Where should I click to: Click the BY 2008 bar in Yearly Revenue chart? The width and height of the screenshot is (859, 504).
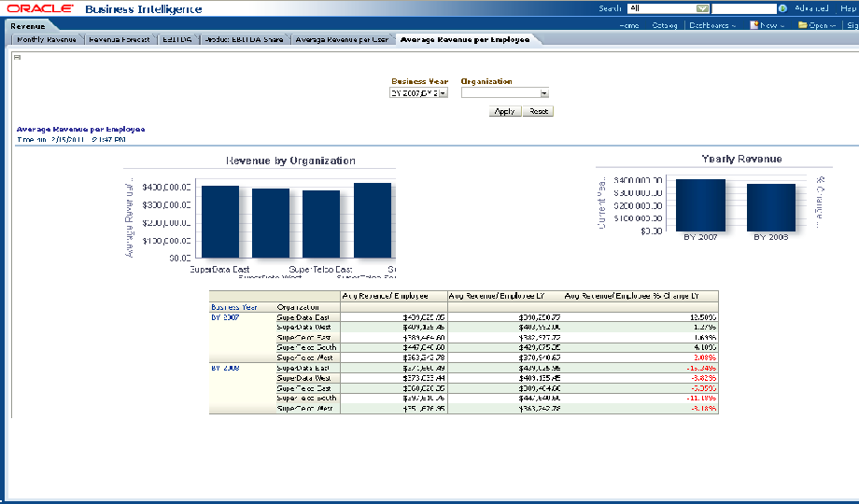[x=771, y=207]
